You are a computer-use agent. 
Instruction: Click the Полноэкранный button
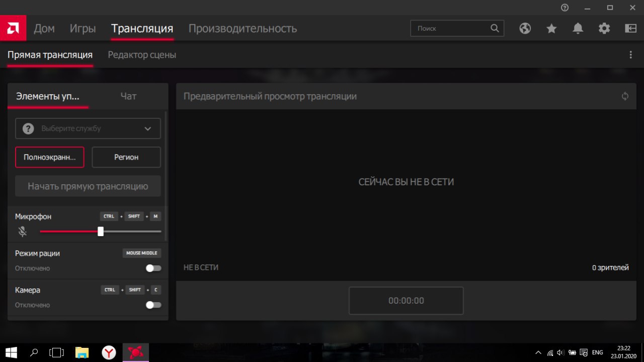50,157
